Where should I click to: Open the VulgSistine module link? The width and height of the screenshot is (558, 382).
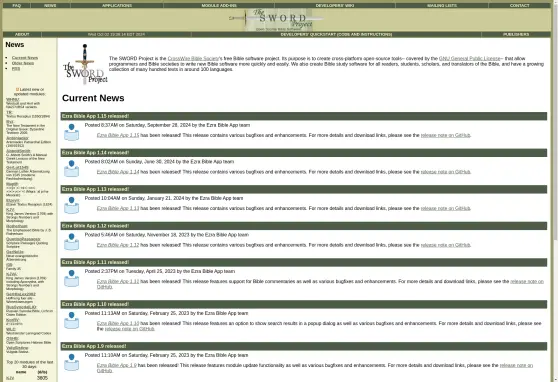tap(17, 347)
